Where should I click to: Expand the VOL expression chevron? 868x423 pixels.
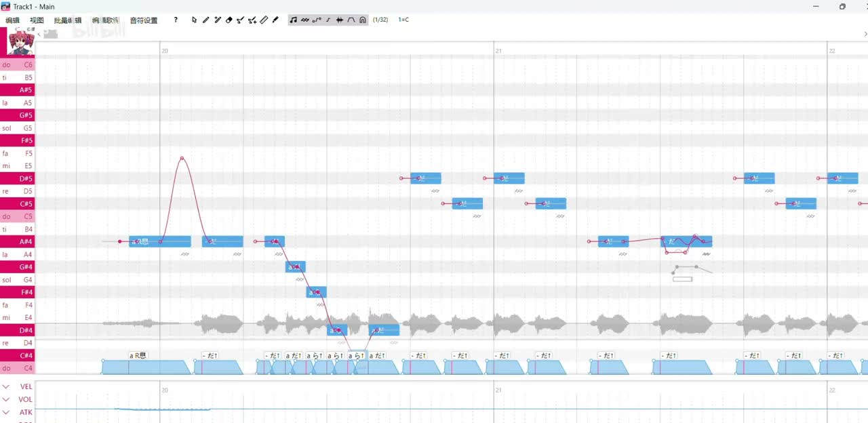[x=6, y=399]
